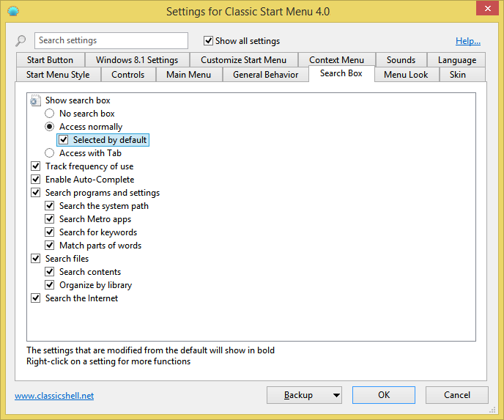Toggle Search Metro apps checkbox

[x=50, y=219]
